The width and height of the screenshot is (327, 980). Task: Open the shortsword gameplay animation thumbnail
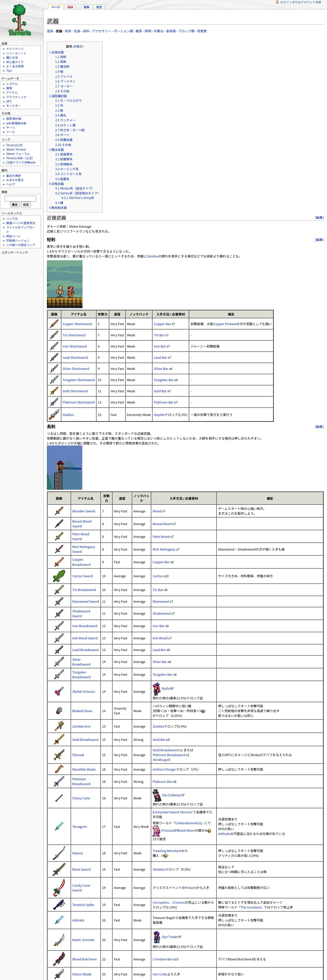[64, 284]
